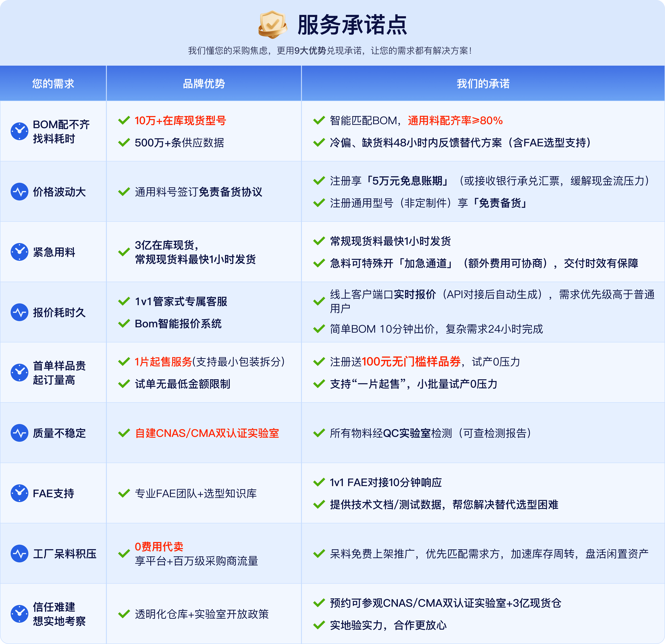665x644 pixels.
Task: Click the green checkmark beside 500万+条供应数据
Action: pyautogui.click(x=124, y=143)
